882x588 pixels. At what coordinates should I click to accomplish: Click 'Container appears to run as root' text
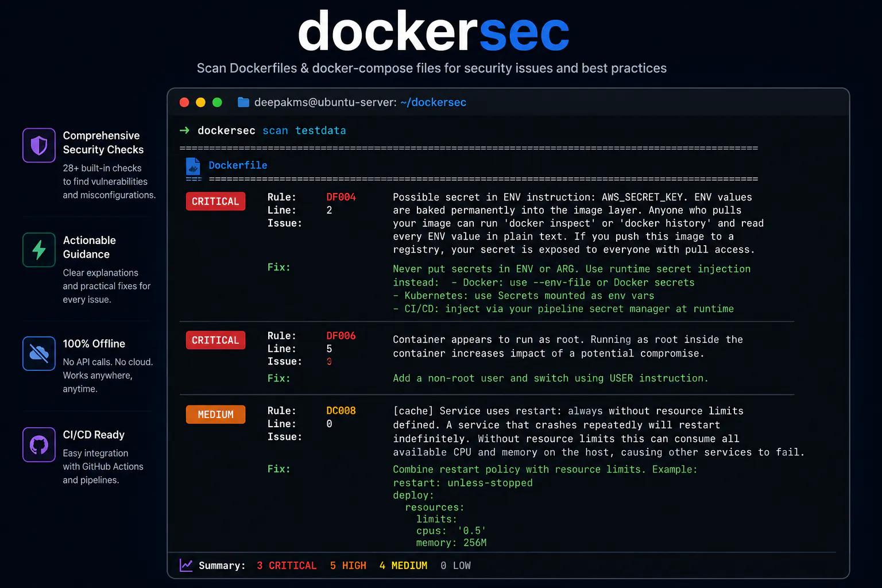click(568, 346)
